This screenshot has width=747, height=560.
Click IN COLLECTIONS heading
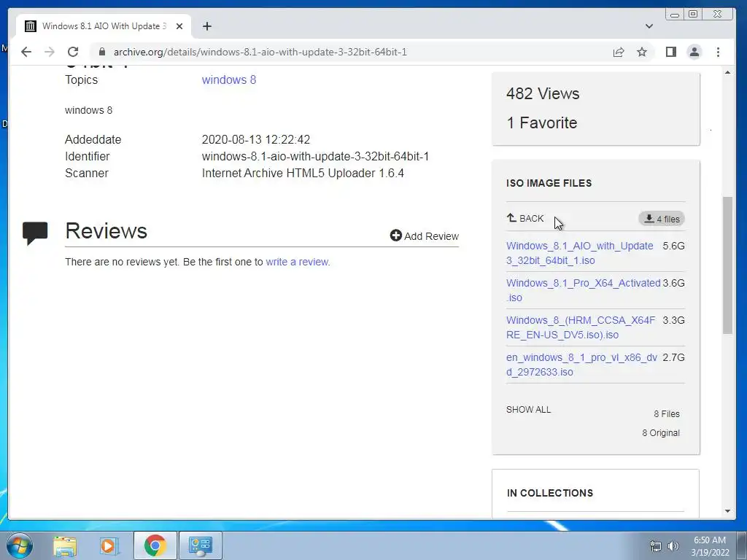(550, 493)
